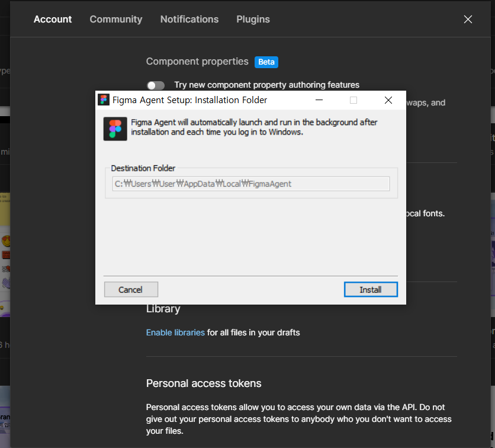Switch to the Account tab
The height and width of the screenshot is (448, 495).
pos(53,20)
